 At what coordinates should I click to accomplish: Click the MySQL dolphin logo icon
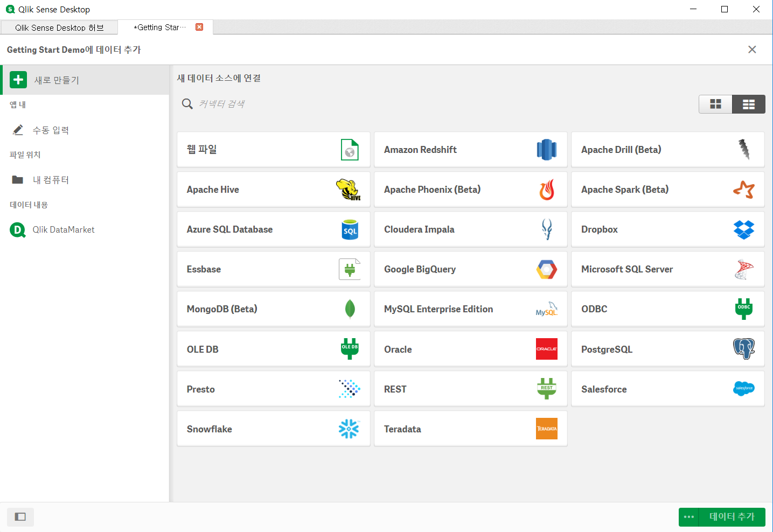547,309
